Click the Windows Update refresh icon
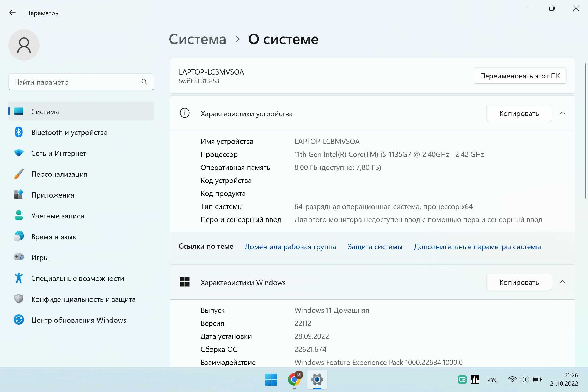 (x=19, y=320)
